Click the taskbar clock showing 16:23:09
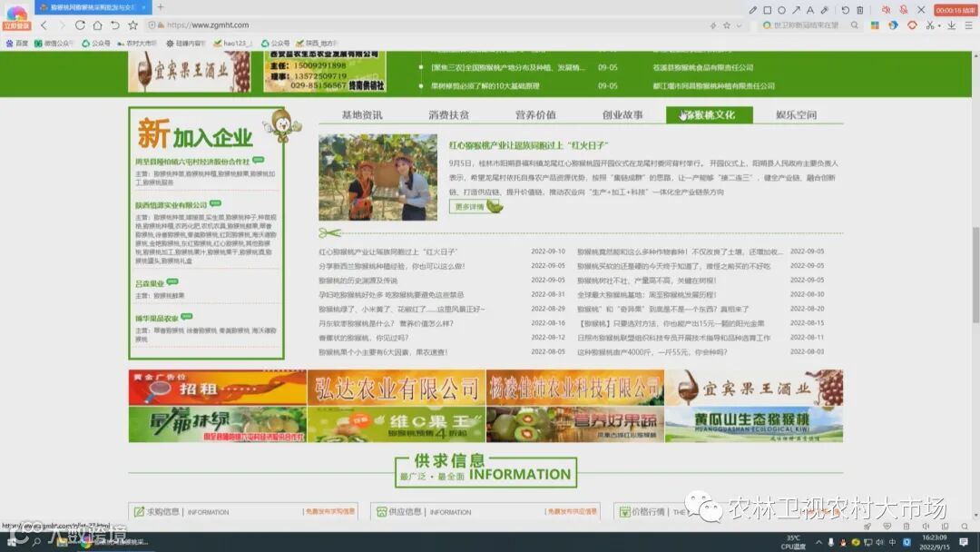Viewport: 980px width, 552px height. [935, 542]
